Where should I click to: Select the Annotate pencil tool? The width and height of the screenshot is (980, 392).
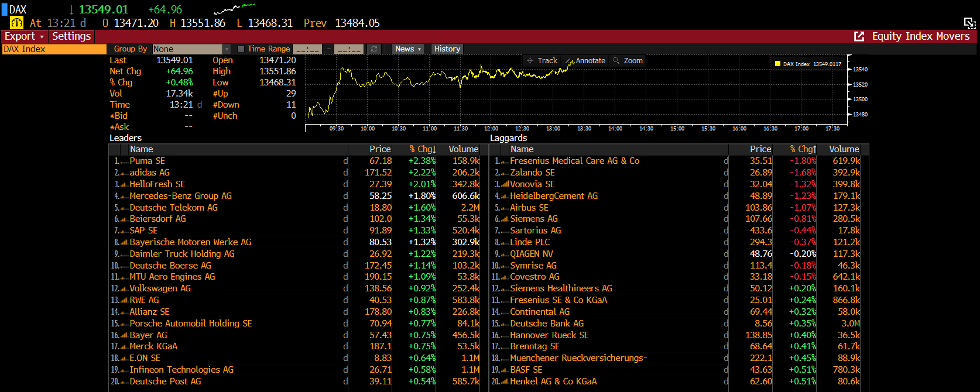click(585, 61)
